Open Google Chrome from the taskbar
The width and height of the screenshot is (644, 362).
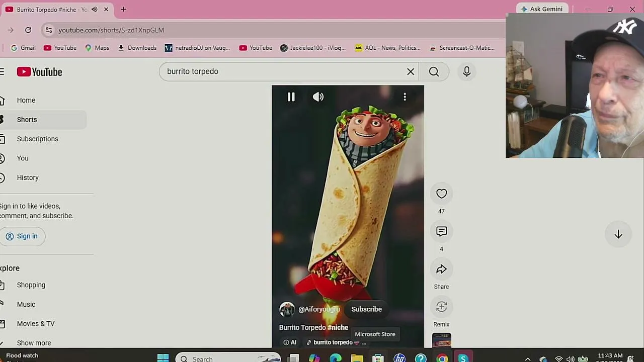point(442,358)
